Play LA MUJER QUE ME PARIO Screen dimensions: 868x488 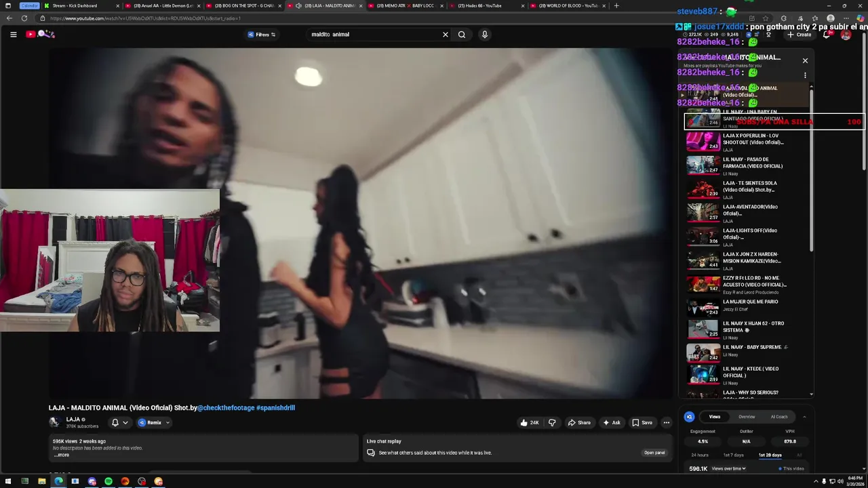pos(746,308)
